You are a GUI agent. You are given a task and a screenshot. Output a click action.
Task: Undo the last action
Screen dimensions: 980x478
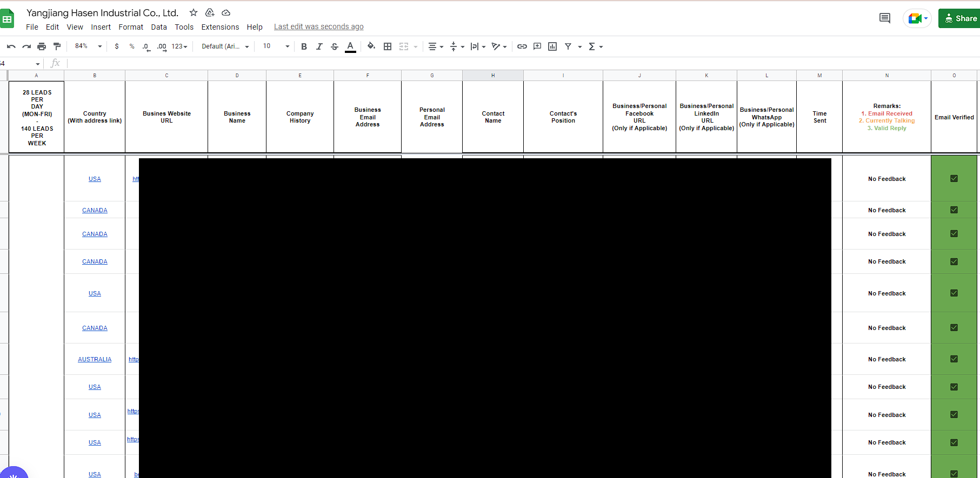pos(11,46)
